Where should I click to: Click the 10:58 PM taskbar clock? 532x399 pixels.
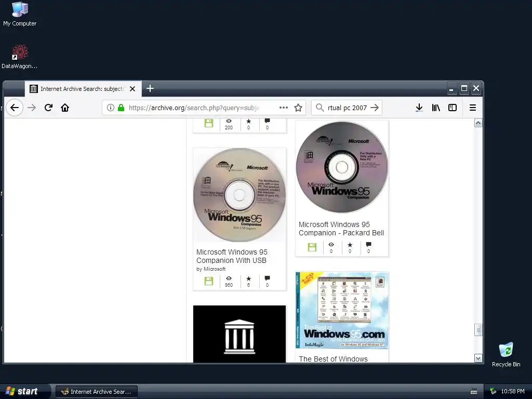pos(513,391)
